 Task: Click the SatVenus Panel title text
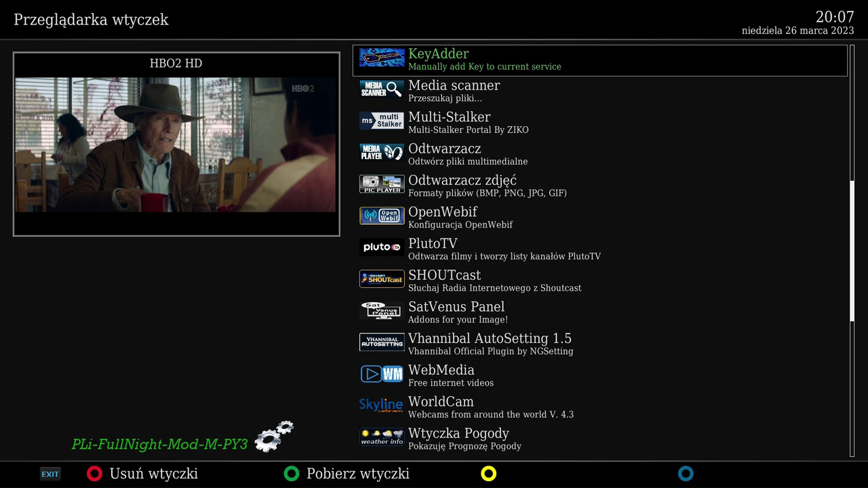click(x=456, y=307)
